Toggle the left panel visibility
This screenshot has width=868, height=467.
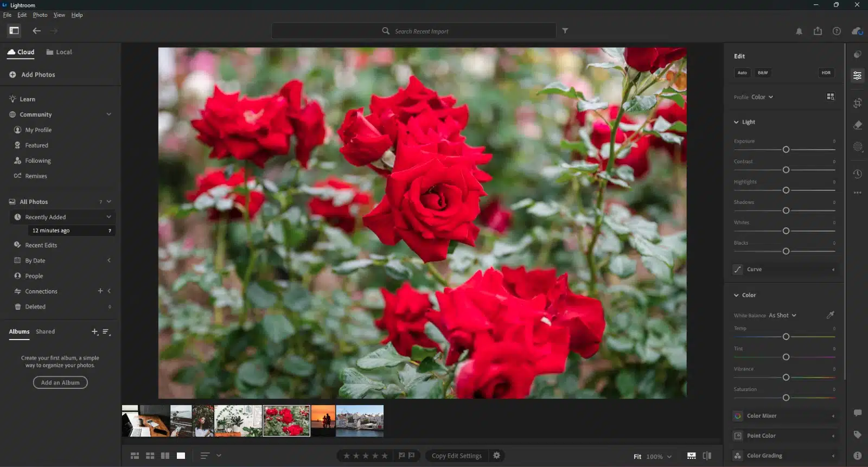point(14,31)
